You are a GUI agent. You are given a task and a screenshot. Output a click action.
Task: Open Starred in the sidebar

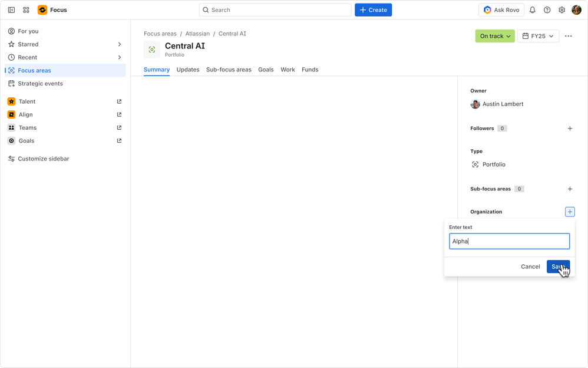[65, 44]
